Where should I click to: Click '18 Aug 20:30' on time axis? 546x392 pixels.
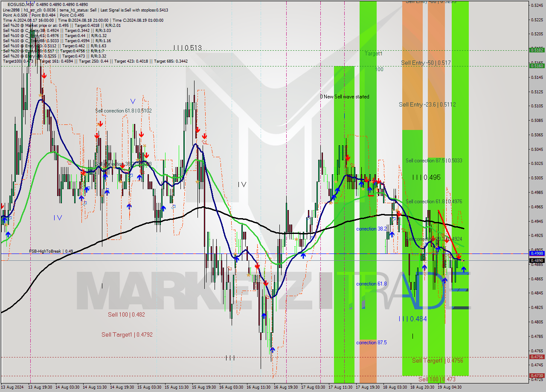pos(422,387)
